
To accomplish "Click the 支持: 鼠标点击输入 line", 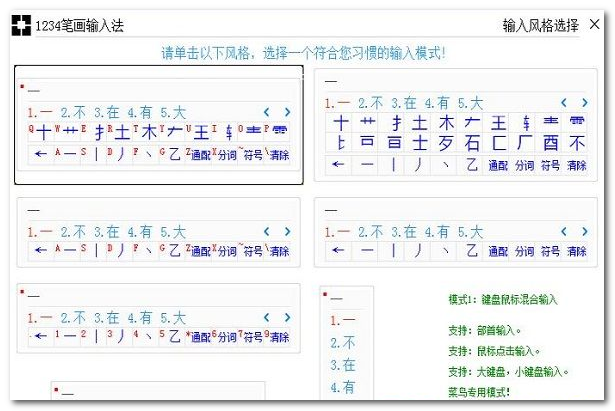I will [x=494, y=351].
